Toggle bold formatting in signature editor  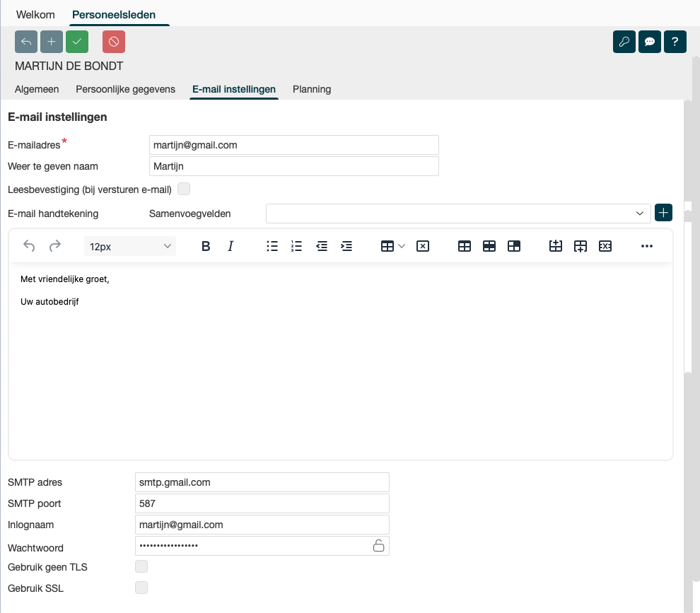pos(206,246)
